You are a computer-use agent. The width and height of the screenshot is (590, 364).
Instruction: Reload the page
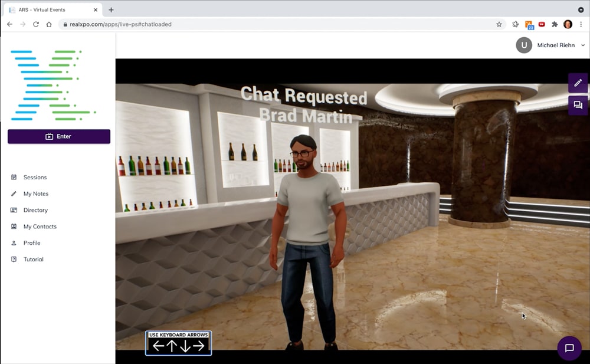click(36, 24)
